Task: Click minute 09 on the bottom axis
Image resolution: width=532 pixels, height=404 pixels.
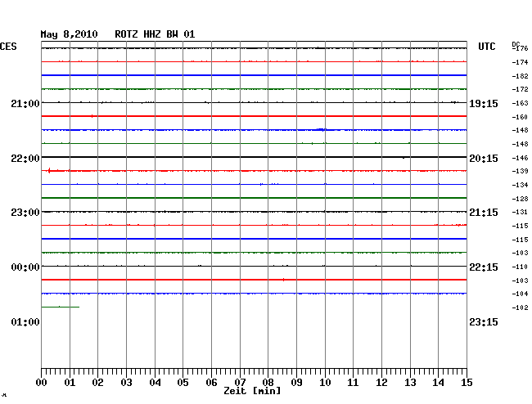Action: click(x=296, y=383)
